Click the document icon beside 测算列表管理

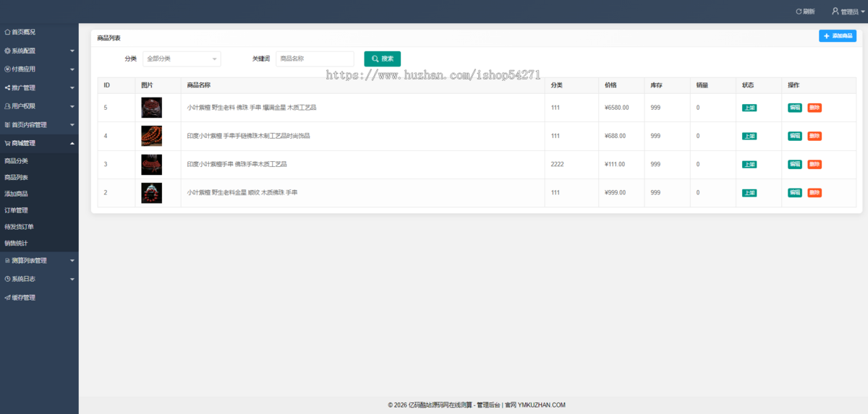(x=7, y=260)
